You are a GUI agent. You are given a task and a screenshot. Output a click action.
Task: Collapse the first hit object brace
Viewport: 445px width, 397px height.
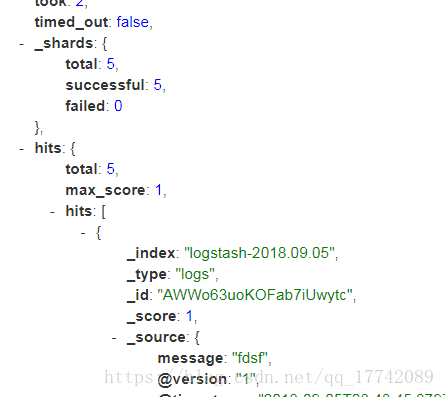tap(83, 233)
